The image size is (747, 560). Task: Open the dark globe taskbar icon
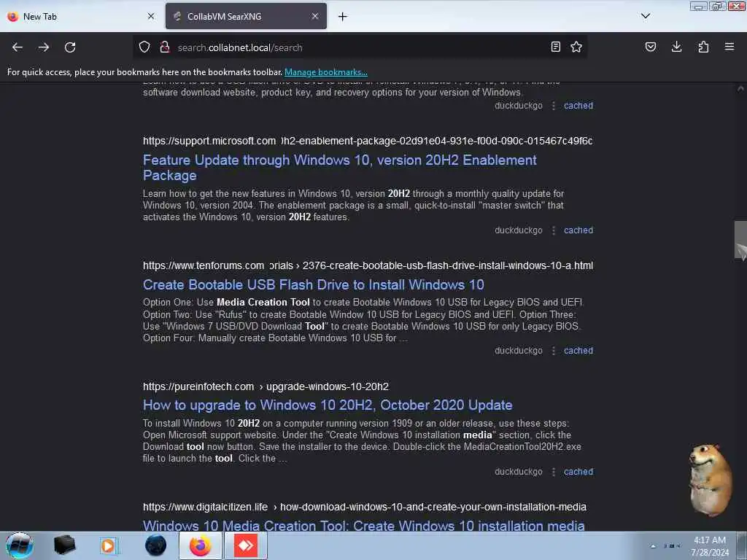click(156, 545)
